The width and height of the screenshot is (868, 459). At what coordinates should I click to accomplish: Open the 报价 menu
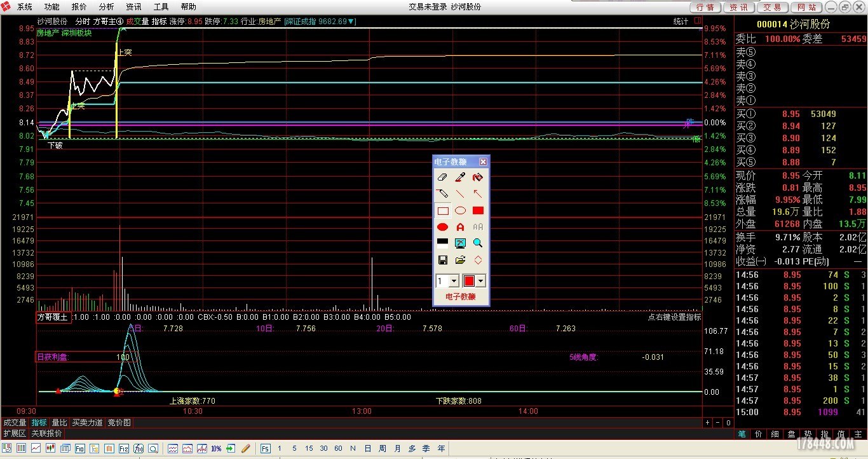click(x=79, y=7)
